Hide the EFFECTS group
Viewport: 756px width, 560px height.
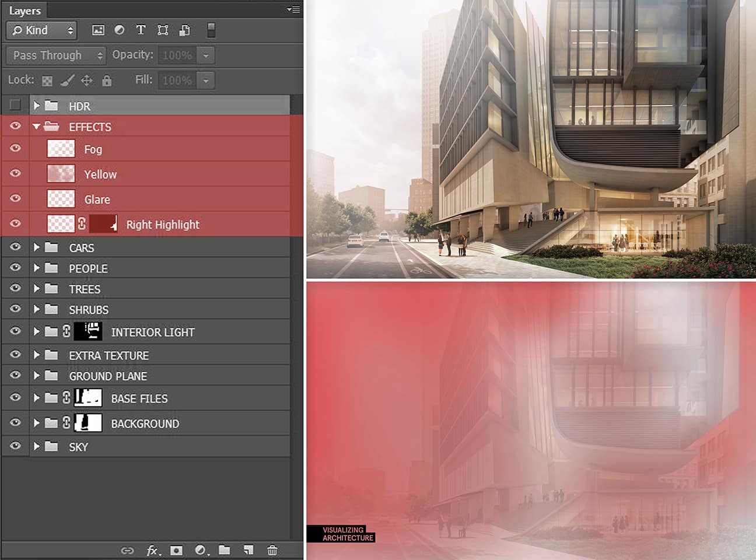click(x=15, y=126)
